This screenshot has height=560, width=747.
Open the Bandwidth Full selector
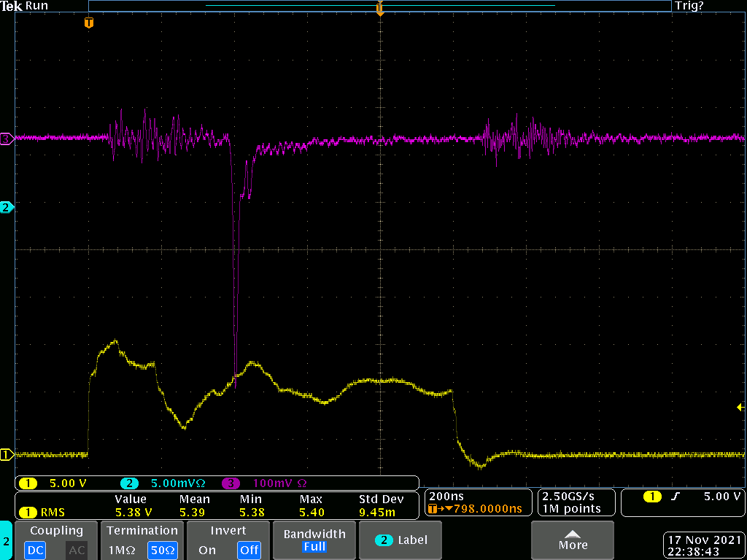[314, 540]
